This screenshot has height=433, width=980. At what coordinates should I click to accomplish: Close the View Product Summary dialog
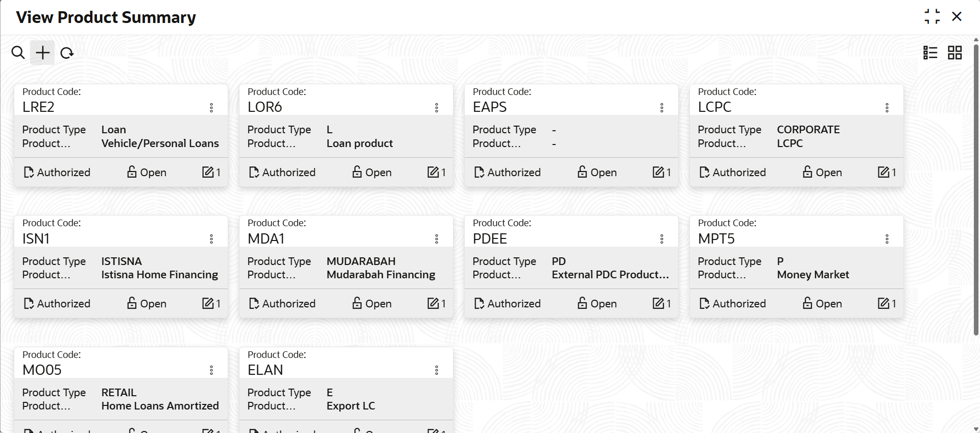point(957,16)
